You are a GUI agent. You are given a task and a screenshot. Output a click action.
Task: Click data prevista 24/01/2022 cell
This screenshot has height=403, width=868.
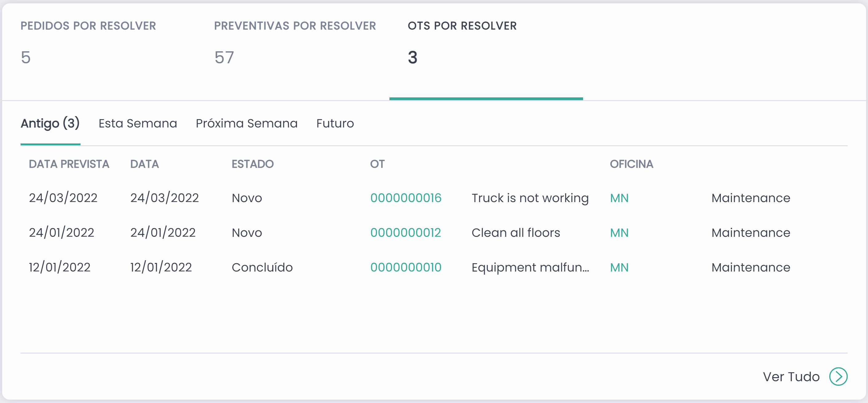[x=61, y=232]
